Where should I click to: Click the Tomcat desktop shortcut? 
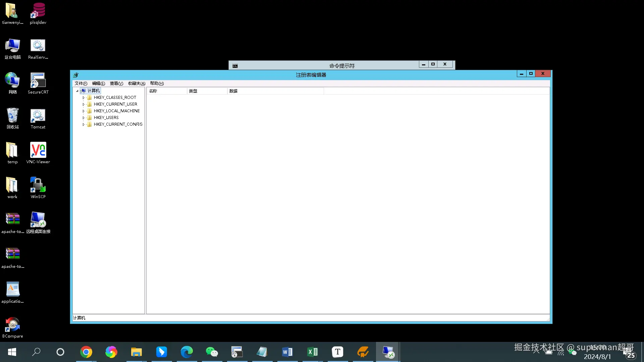pyautogui.click(x=38, y=116)
